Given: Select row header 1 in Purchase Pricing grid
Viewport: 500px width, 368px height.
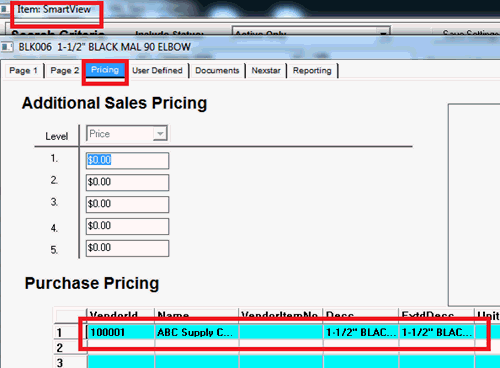Looking at the screenshot, I should tap(70, 332).
